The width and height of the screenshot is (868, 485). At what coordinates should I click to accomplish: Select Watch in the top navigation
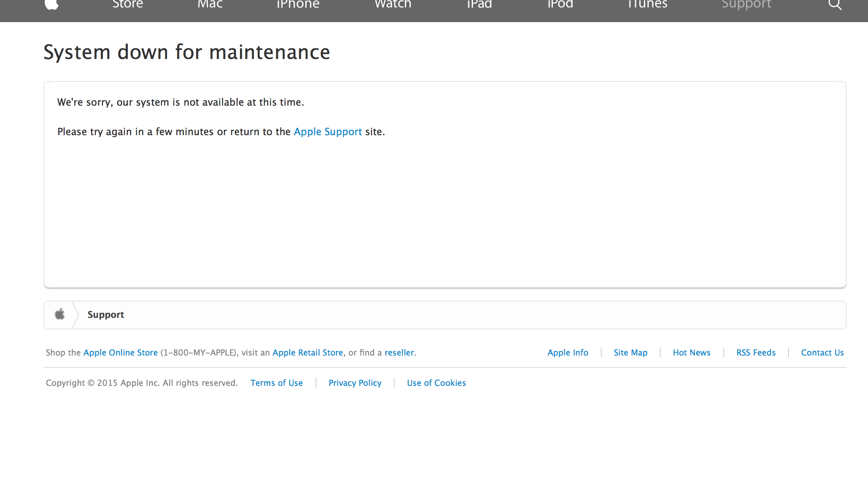(393, 5)
